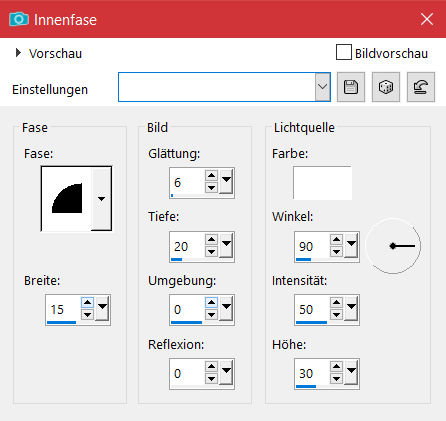Enable the Bildvorschau checkbox
Screen dimensions: 446x421
click(x=344, y=52)
